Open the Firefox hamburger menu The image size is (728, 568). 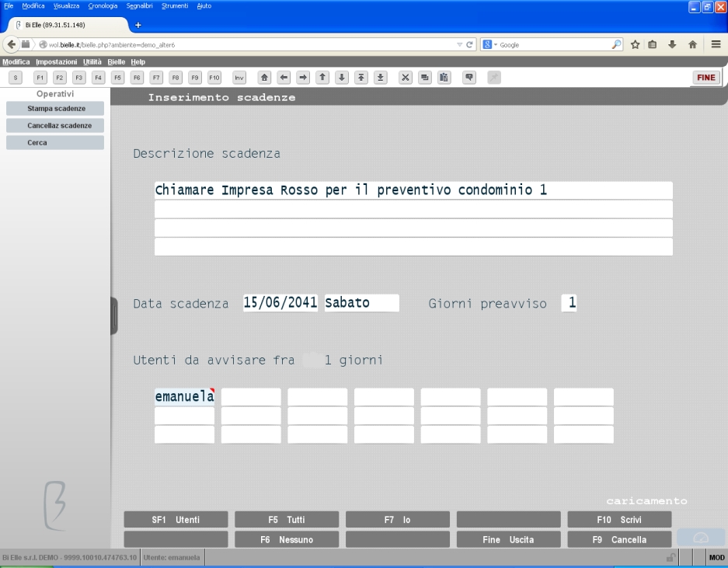[716, 44]
